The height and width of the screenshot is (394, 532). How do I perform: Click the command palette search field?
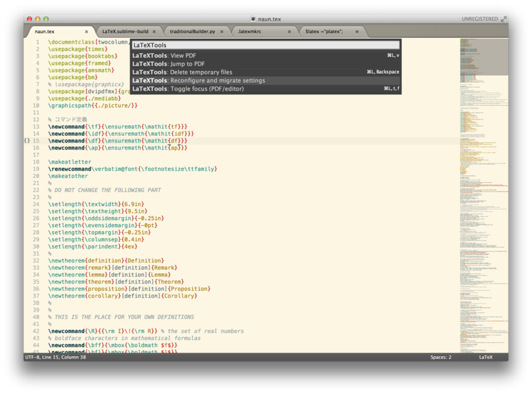tap(265, 45)
